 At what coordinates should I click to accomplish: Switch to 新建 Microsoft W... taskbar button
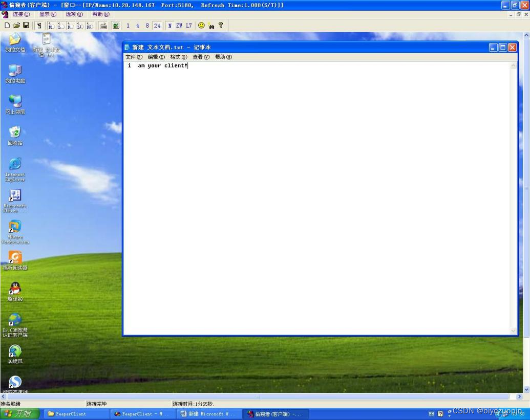click(208, 414)
